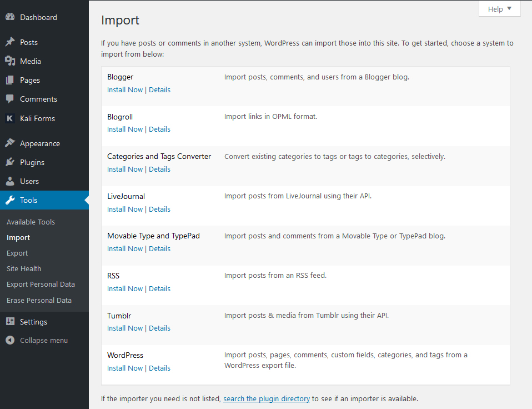Click the Collapse menu arrow icon

coord(10,340)
